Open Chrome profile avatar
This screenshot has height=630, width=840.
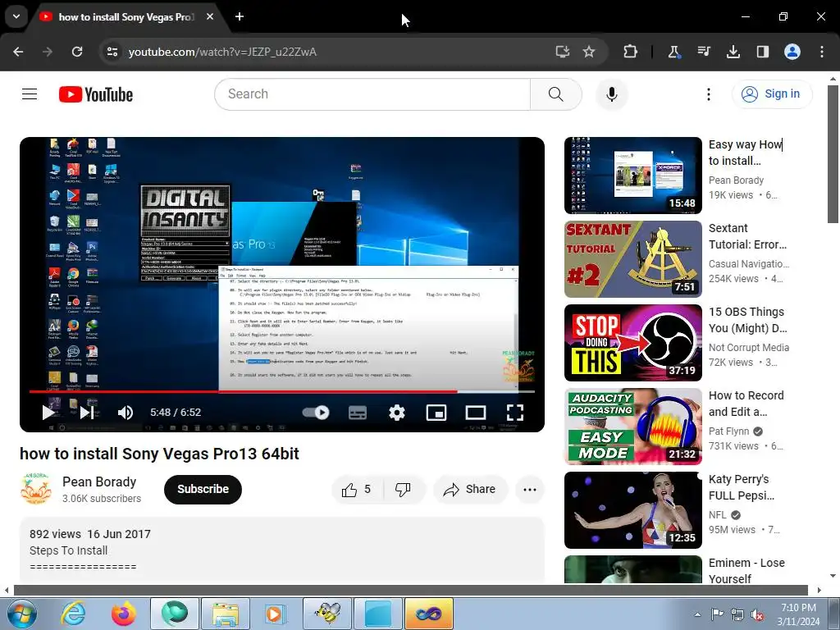point(792,52)
